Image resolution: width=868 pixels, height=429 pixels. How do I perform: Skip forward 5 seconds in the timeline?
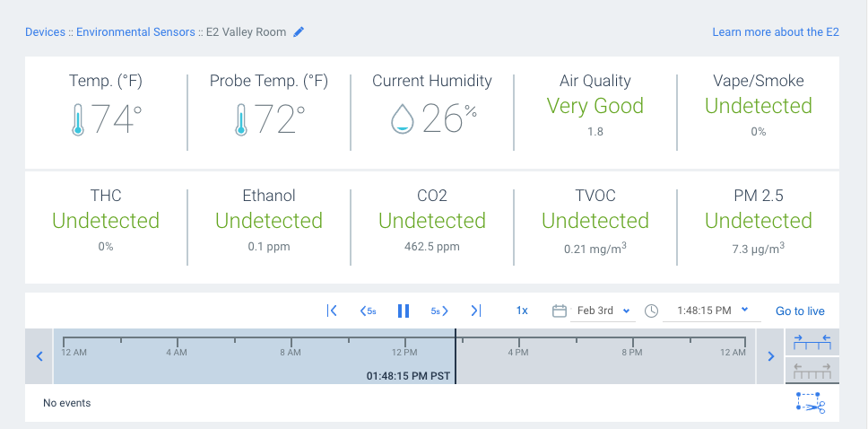point(439,311)
